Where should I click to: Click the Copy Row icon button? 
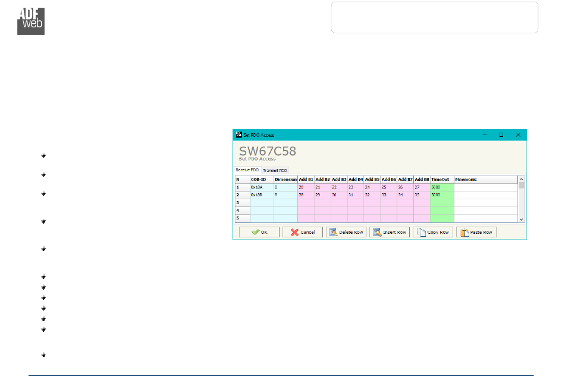pos(432,232)
